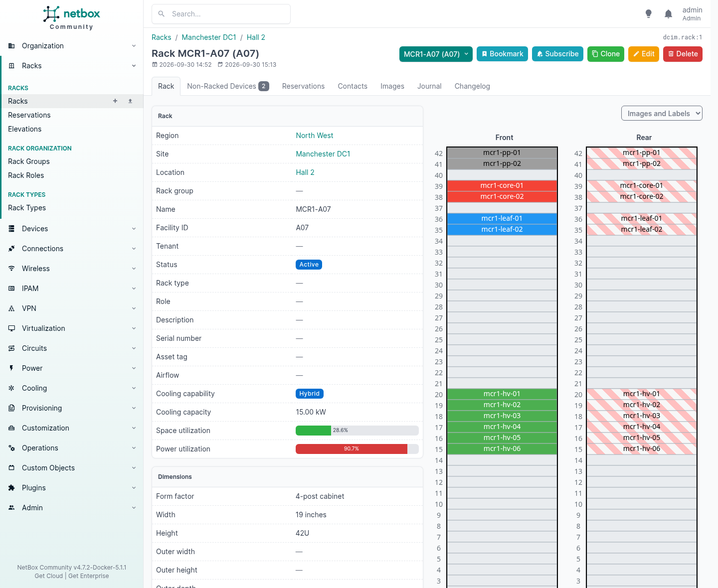Click the IPAM icon in sidebar
Screen dimensions: 718x588
point(11,289)
